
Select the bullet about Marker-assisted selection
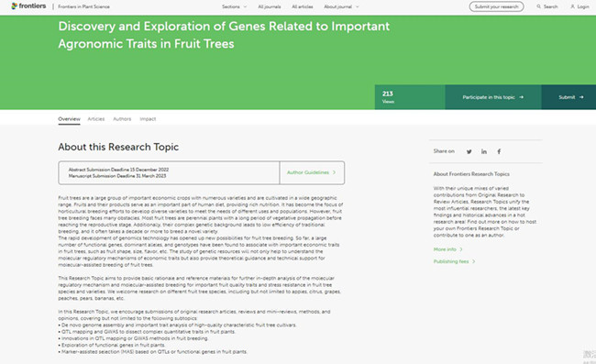click(153, 352)
